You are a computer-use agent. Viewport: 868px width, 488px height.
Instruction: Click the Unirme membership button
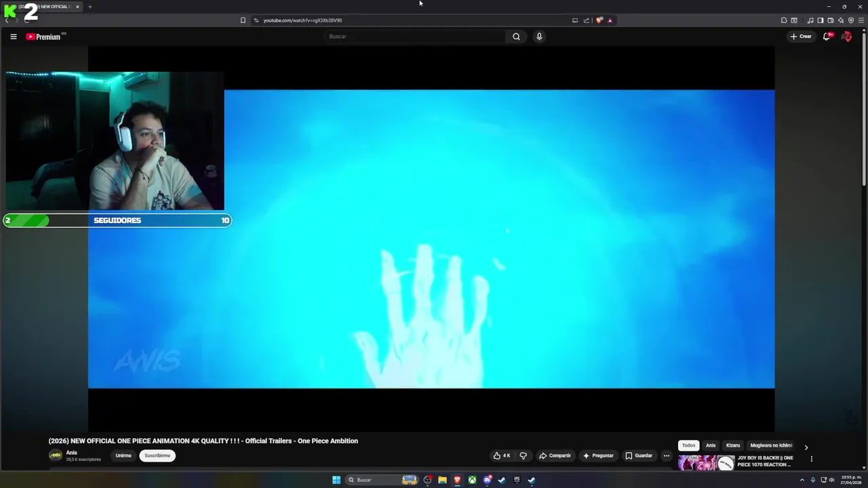[123, 455]
